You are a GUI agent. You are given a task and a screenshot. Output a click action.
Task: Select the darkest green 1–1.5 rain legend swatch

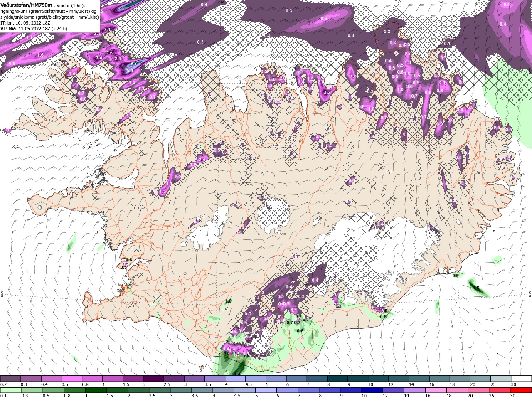pos(96,390)
